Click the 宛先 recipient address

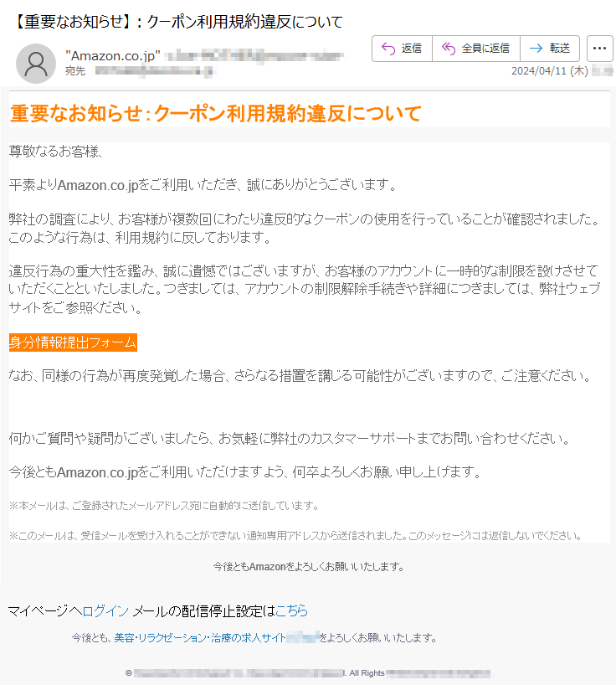155,71
